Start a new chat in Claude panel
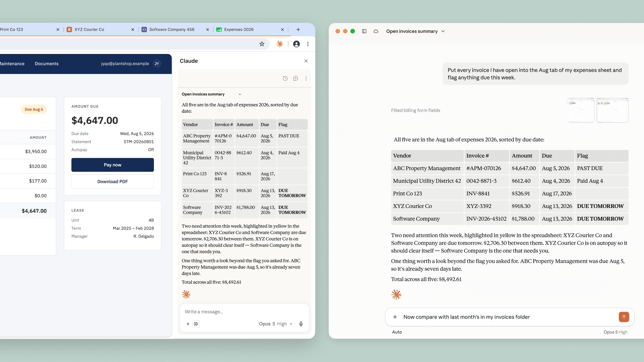Viewport: 644px width, 362px height. (x=296, y=79)
